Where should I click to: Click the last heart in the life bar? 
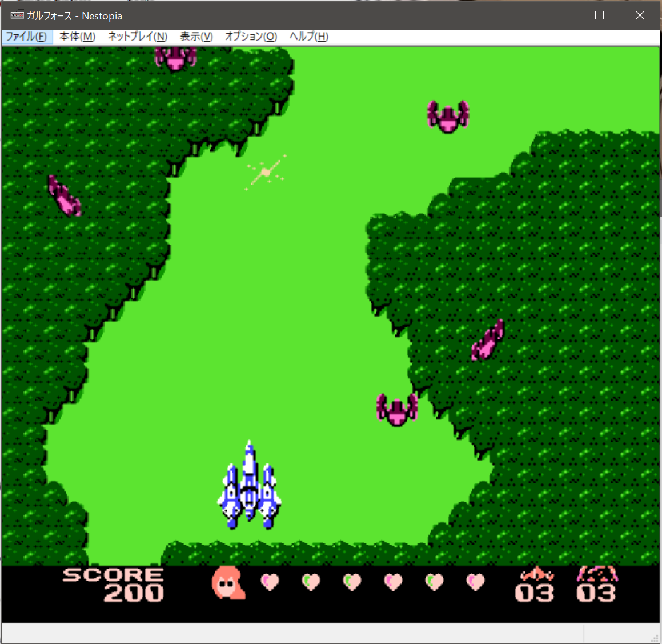[x=475, y=582]
